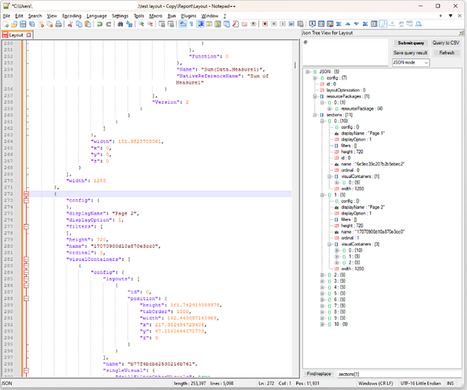Click the query input text box

pyautogui.click(x=345, y=52)
